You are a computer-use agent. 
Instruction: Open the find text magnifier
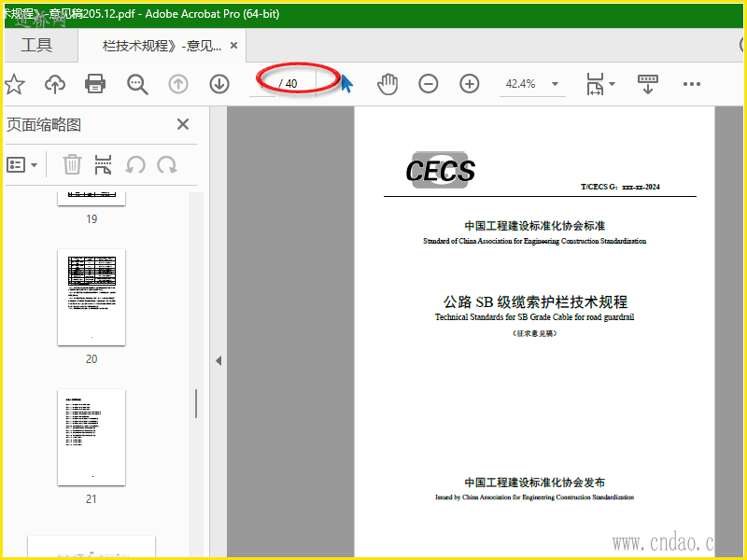137,84
